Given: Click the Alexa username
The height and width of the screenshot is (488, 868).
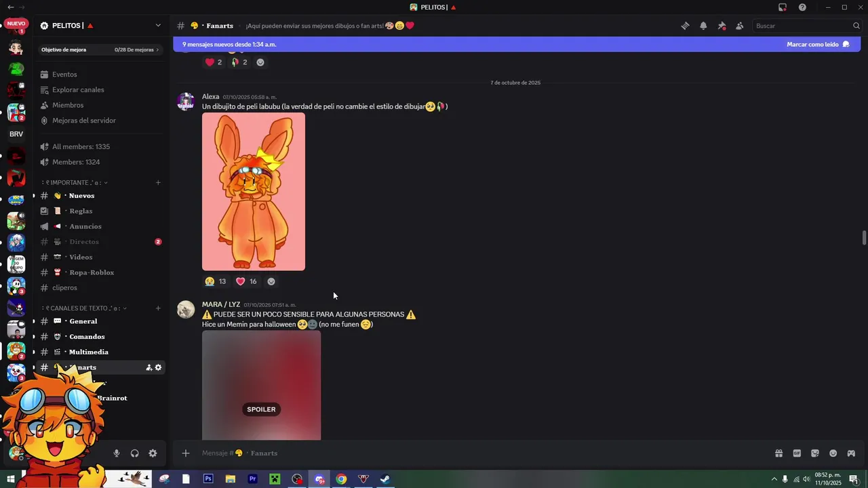Looking at the screenshot, I should (x=211, y=97).
